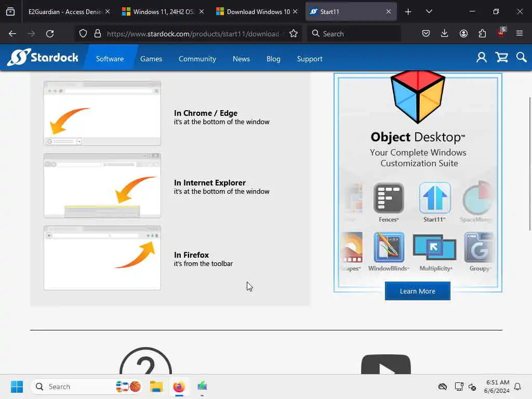Screen dimensions: 532x399
Task: Click the Object Desktop cube logo
Action: pos(418,97)
